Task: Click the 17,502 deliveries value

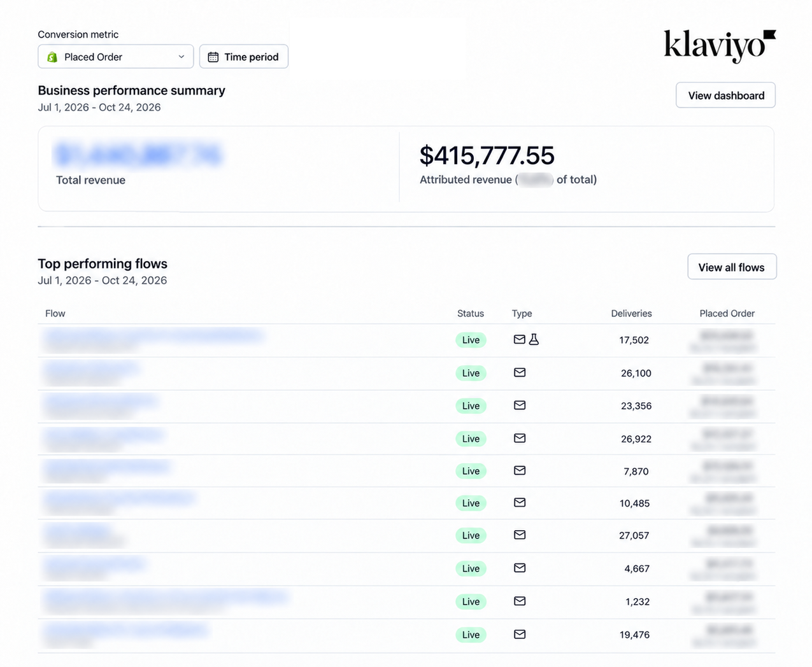Action: [634, 340]
